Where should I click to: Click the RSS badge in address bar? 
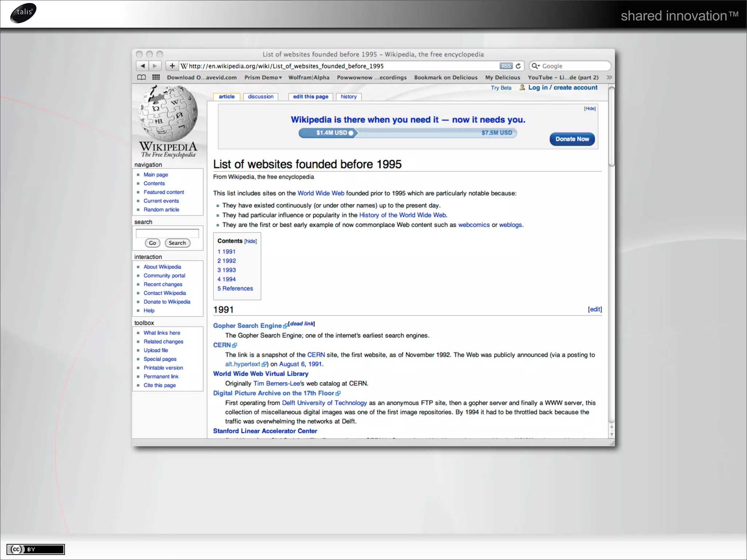coord(506,66)
